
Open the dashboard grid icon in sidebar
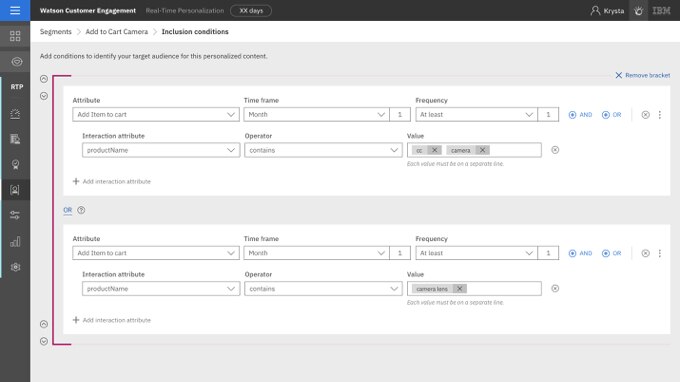[x=15, y=36]
